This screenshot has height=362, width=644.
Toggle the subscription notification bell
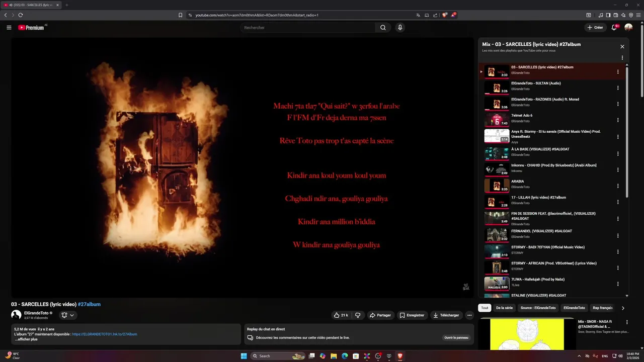(67, 315)
